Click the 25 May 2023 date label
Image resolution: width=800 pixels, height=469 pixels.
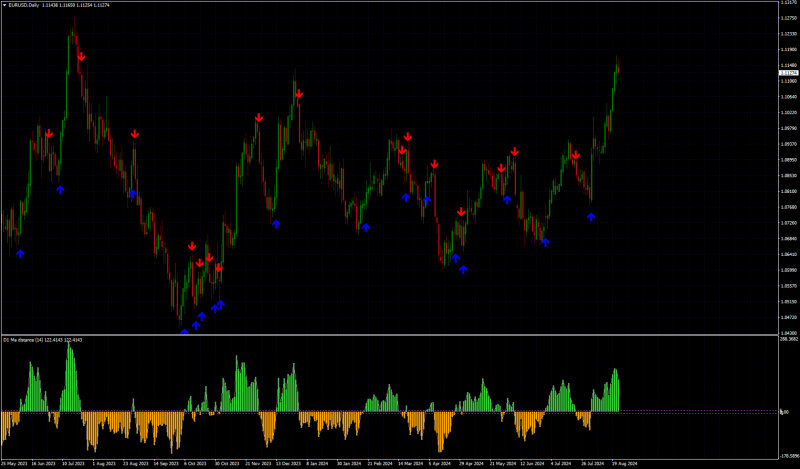[14, 464]
